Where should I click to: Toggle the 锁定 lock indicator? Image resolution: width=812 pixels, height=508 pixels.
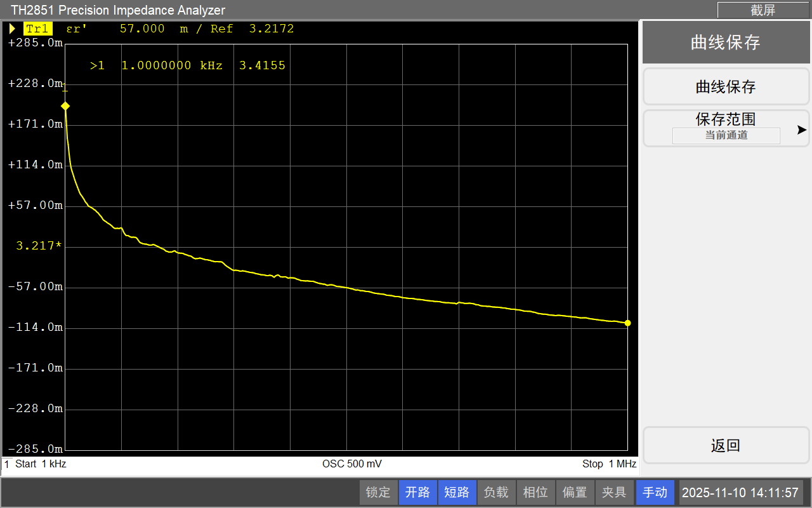(x=378, y=492)
